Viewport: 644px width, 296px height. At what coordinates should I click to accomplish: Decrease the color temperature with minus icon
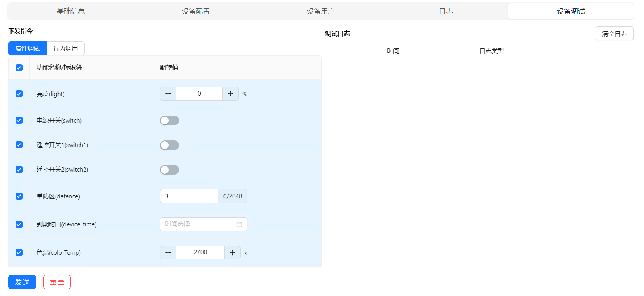tap(168, 253)
